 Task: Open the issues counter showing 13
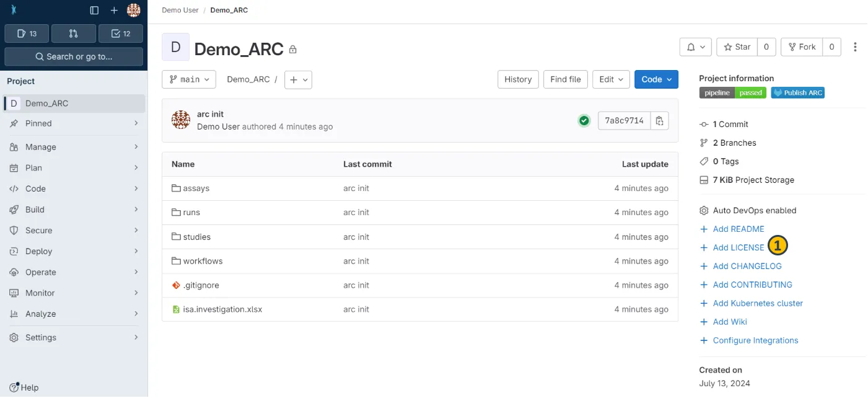tap(27, 33)
